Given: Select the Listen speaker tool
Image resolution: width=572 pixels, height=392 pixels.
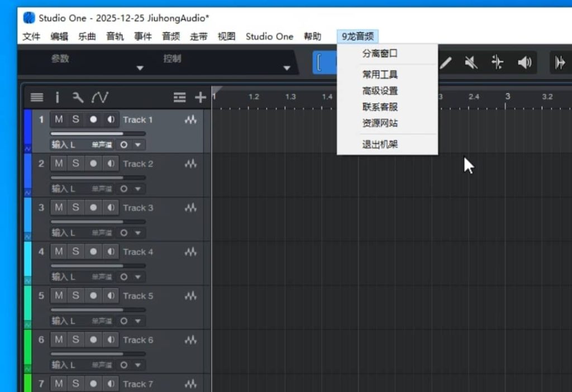Looking at the screenshot, I should pyautogui.click(x=524, y=63).
